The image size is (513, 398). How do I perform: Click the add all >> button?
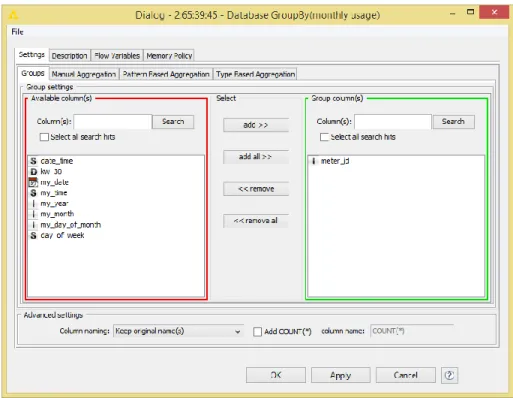pos(256,157)
